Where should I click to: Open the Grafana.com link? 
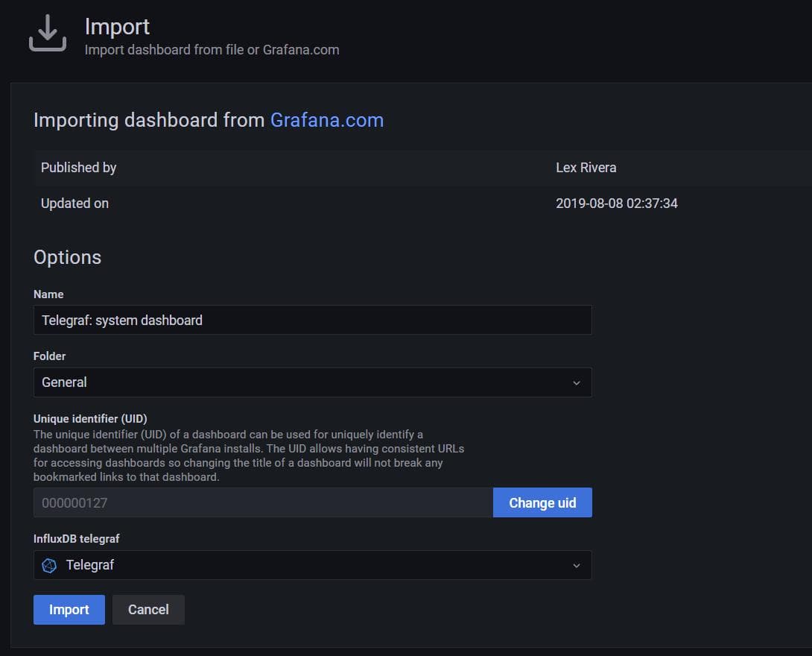pos(326,120)
